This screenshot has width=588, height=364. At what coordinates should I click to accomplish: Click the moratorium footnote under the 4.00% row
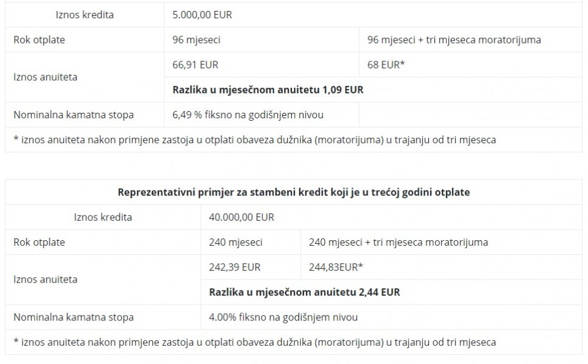254,342
